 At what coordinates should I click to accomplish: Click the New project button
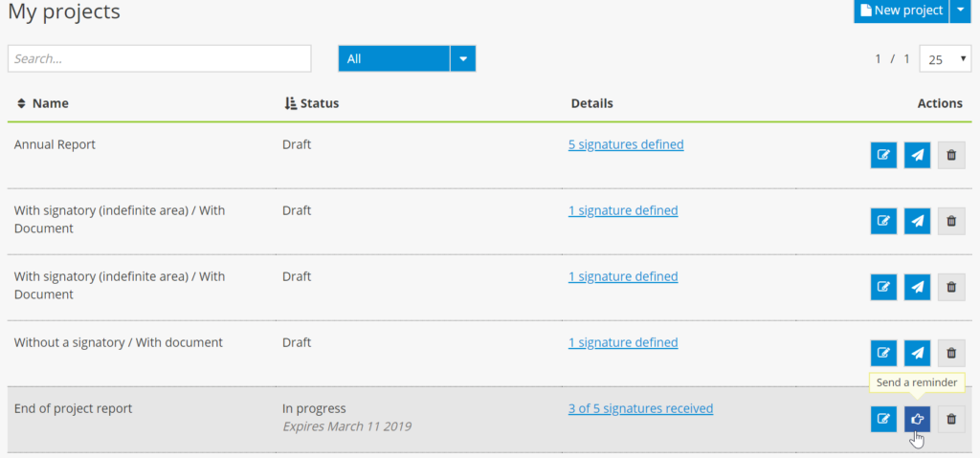tap(901, 11)
